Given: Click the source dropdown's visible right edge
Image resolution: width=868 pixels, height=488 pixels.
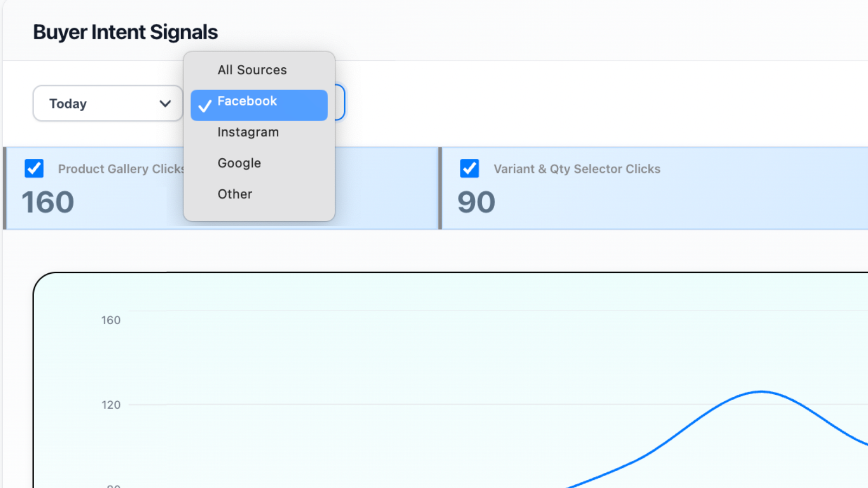Looking at the screenshot, I should [340, 103].
